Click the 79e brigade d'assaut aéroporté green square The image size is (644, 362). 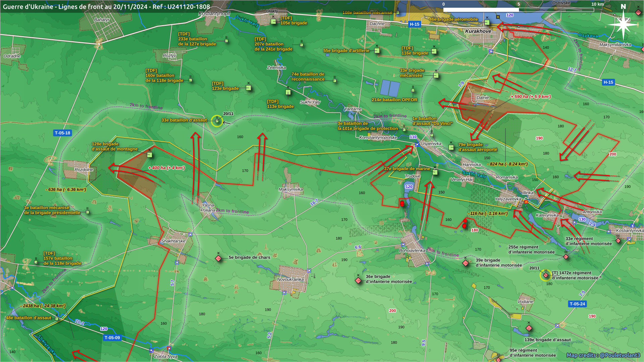pos(451,147)
